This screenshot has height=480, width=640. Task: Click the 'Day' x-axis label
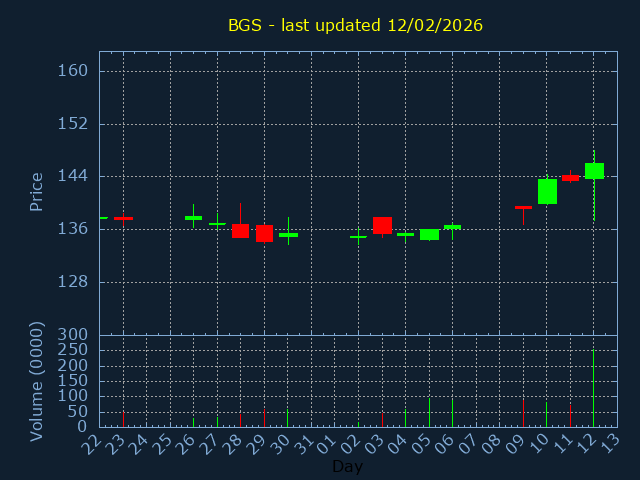[347, 466]
